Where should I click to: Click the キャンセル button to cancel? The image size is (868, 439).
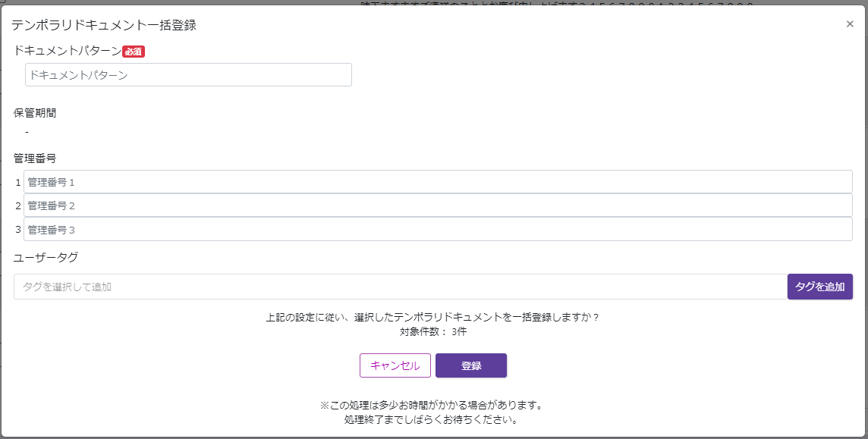395,365
